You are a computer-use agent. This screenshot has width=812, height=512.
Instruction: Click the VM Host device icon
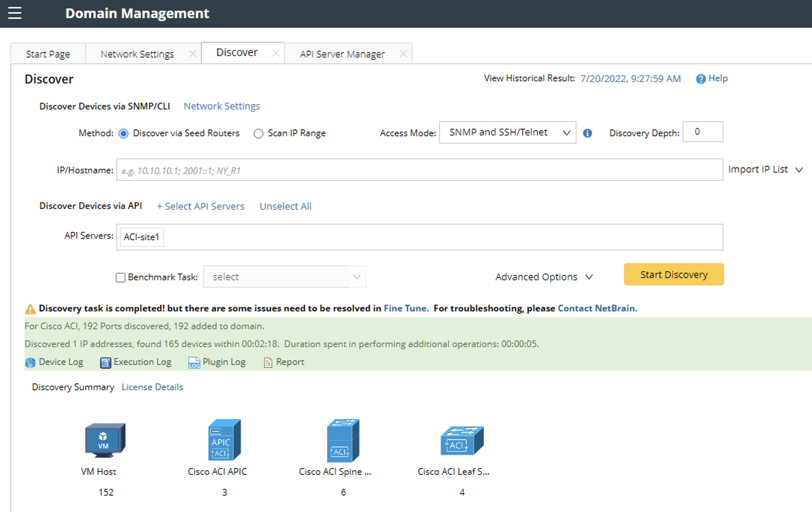pos(105,440)
